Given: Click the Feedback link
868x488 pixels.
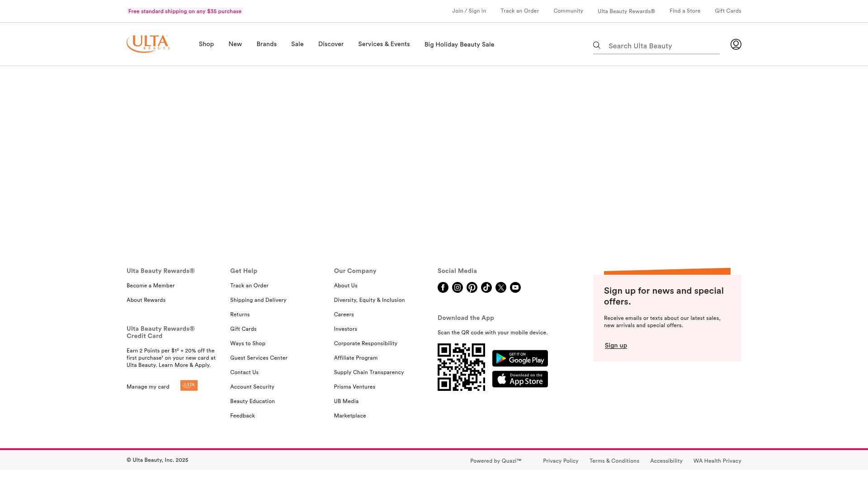Looking at the screenshot, I should 242,416.
